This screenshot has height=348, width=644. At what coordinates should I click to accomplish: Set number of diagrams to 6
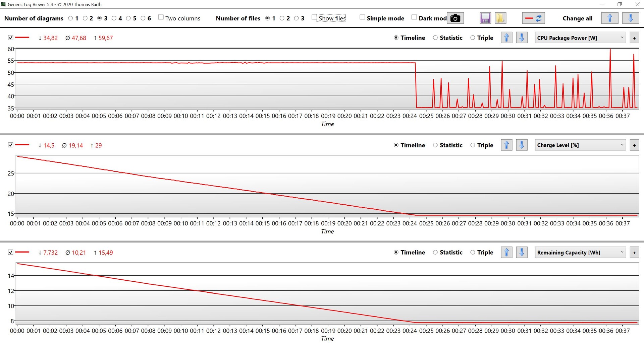click(x=143, y=18)
